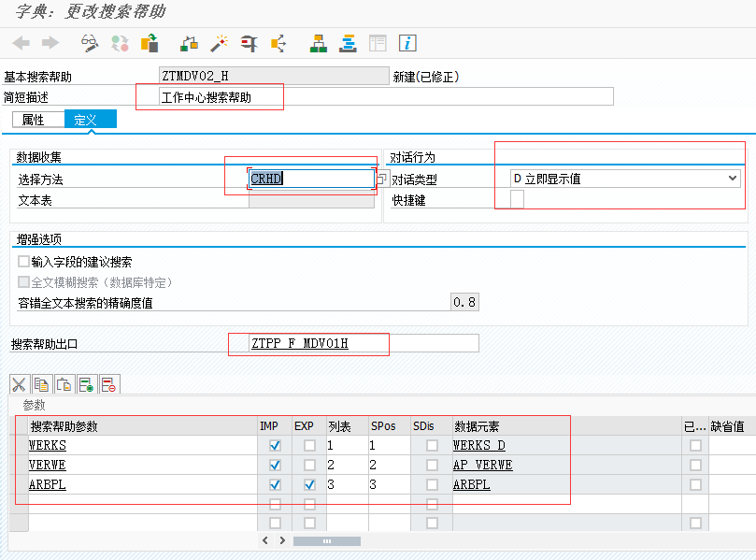Click the 数据元素 column header
The width and height of the screenshot is (756, 560).
[x=567, y=426]
